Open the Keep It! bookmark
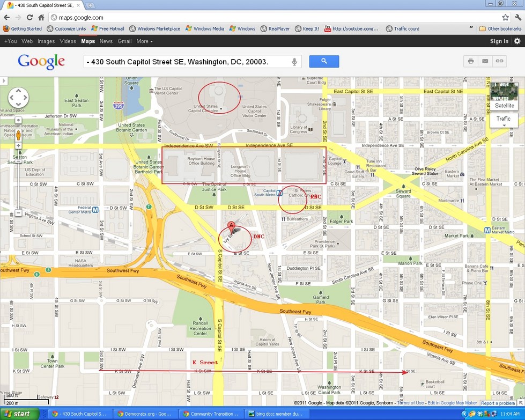525x420 pixels. pyautogui.click(x=307, y=28)
